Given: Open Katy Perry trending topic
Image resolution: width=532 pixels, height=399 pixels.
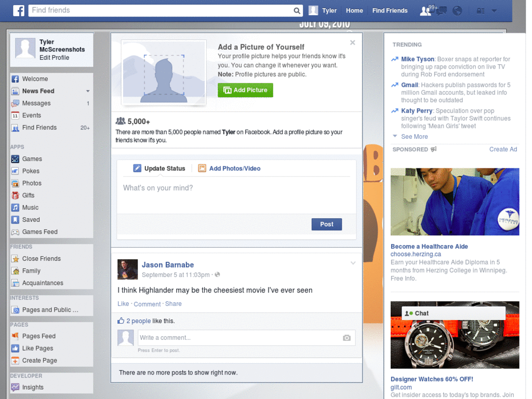Looking at the screenshot, I should click(x=417, y=111).
